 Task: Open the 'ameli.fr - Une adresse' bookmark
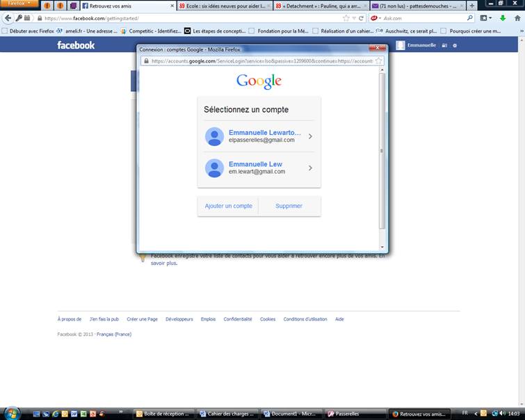(87, 31)
